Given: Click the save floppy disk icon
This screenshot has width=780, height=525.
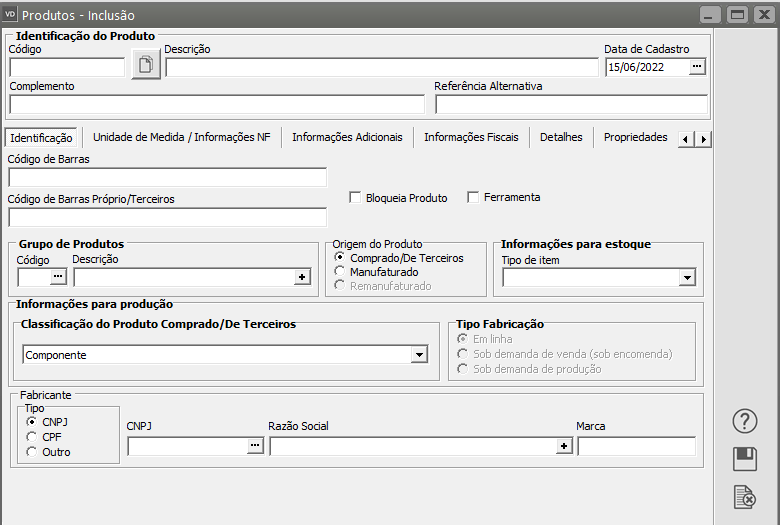Looking at the screenshot, I should 745,459.
